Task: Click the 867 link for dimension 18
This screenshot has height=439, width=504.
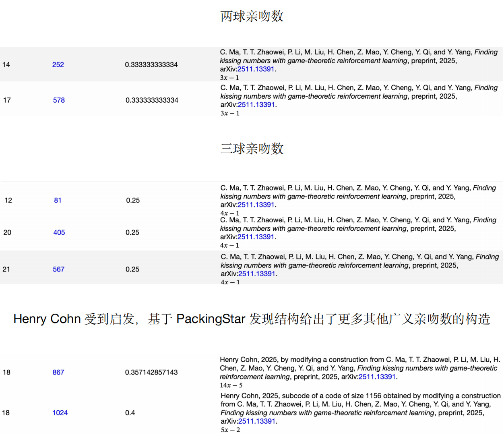Action: [x=58, y=373]
